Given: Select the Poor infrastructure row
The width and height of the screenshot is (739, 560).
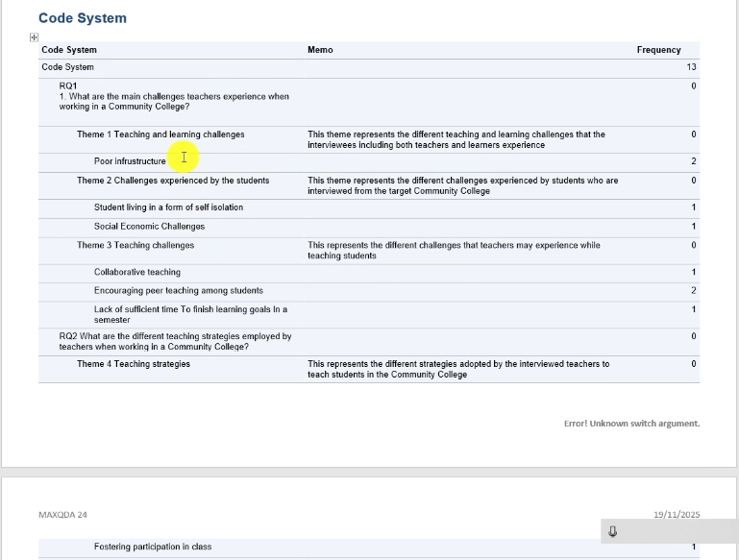Looking at the screenshot, I should (x=130, y=161).
